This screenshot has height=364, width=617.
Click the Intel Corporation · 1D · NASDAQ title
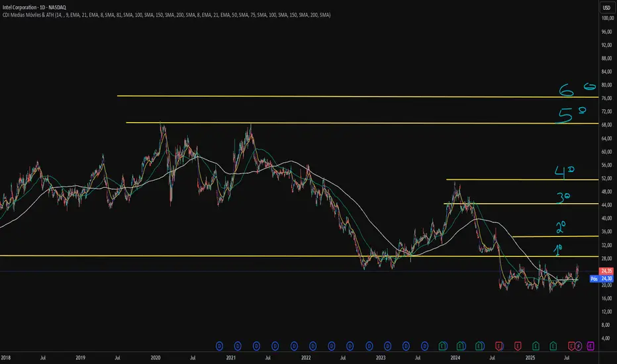click(x=34, y=7)
